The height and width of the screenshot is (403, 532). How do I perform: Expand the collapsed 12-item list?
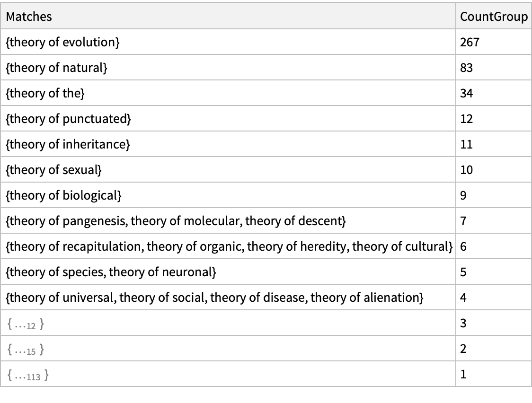[x=26, y=324]
